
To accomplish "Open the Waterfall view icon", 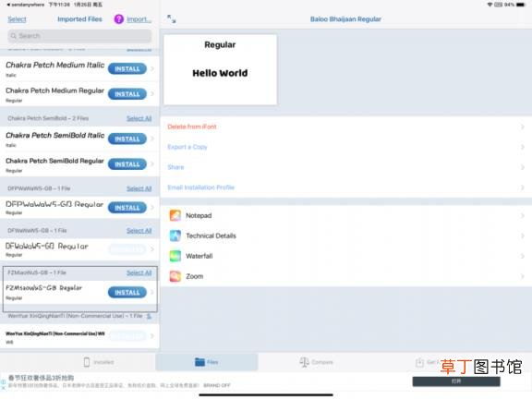I will pyautogui.click(x=175, y=256).
